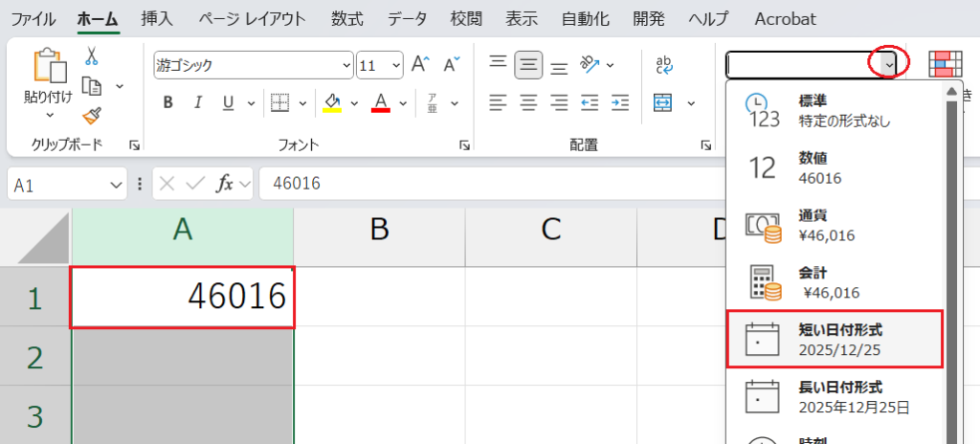Expand the Underline style arrow
This screenshot has height=444, width=980.
252,103
